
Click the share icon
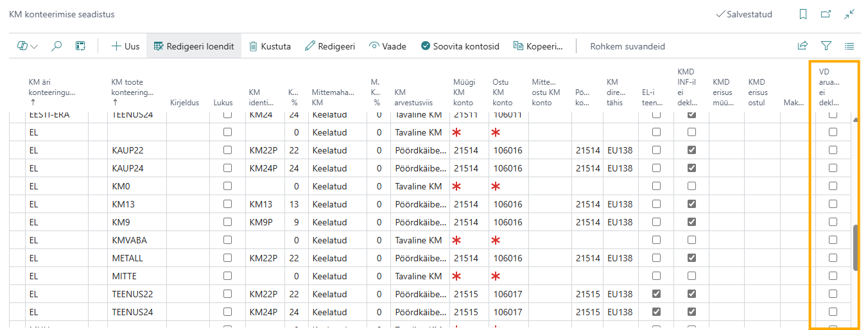pyautogui.click(x=803, y=46)
